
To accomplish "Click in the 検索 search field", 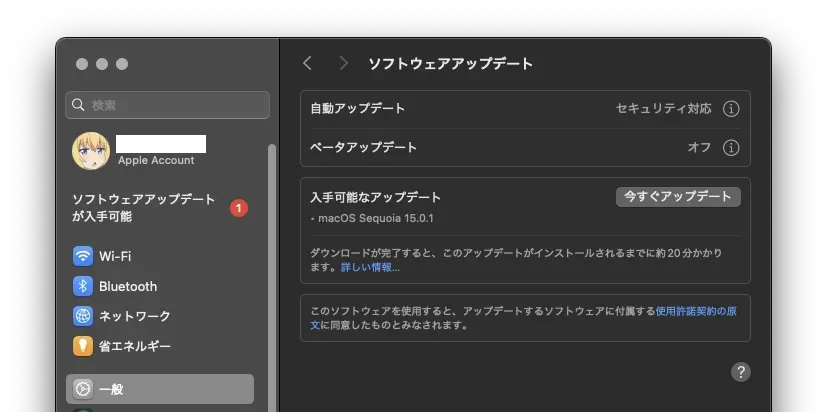I will (167, 105).
